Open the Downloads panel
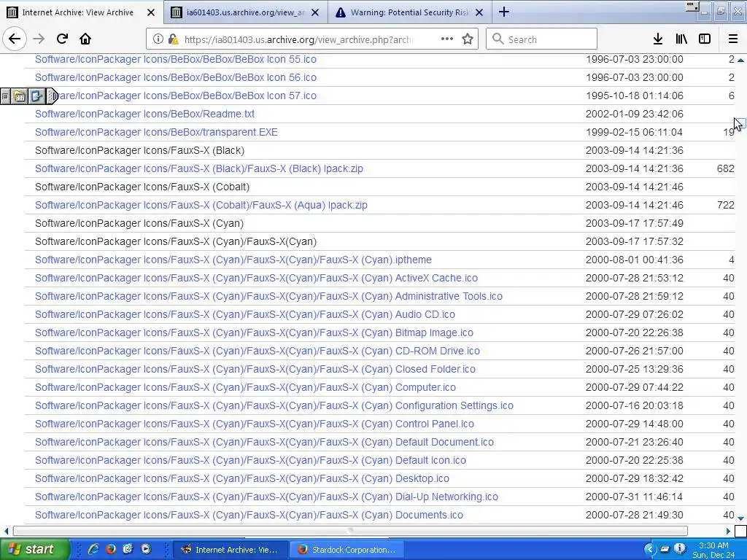Viewport: 747px width, 560px height. (x=657, y=39)
